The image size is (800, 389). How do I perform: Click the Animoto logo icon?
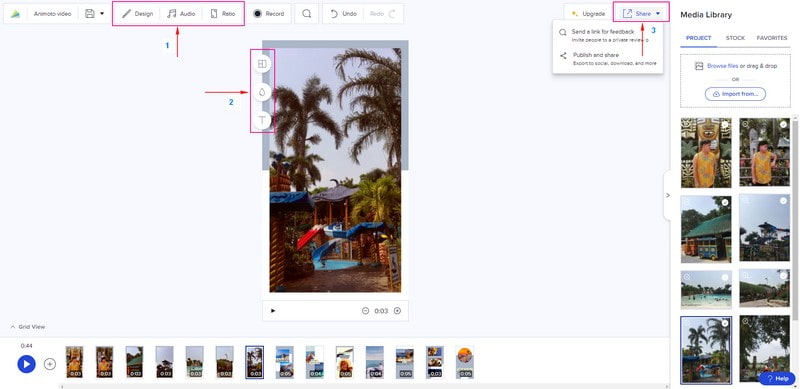coord(15,14)
